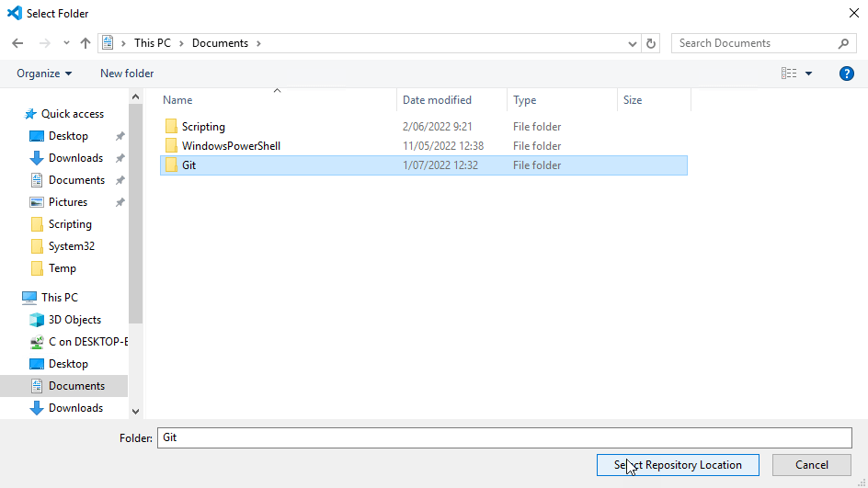Select 3D Objects in navigation pane
Image resolution: width=868 pixels, height=488 pixels.
click(x=74, y=320)
